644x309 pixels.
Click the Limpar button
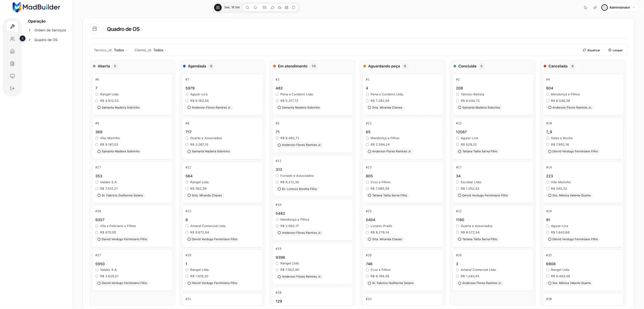tap(615, 50)
